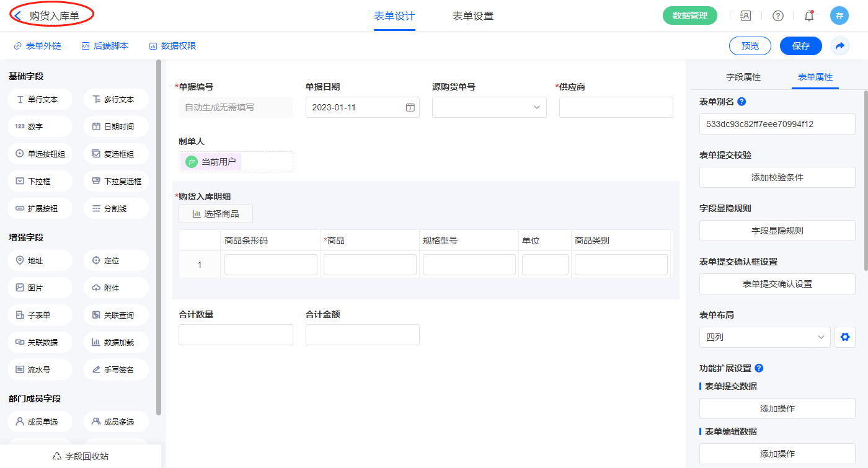Click the 预览 button
The height and width of the screenshot is (468, 868).
[x=750, y=46]
